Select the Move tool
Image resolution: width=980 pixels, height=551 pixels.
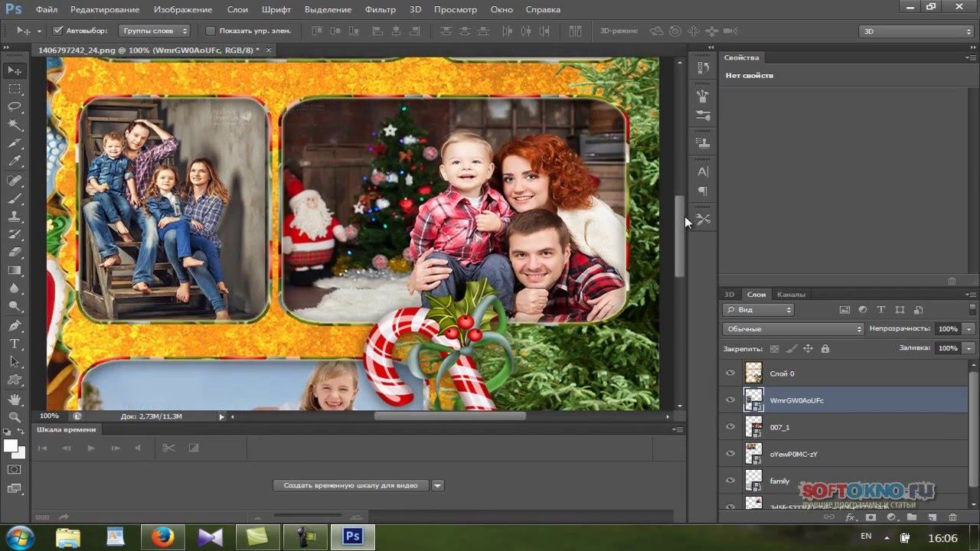(15, 70)
